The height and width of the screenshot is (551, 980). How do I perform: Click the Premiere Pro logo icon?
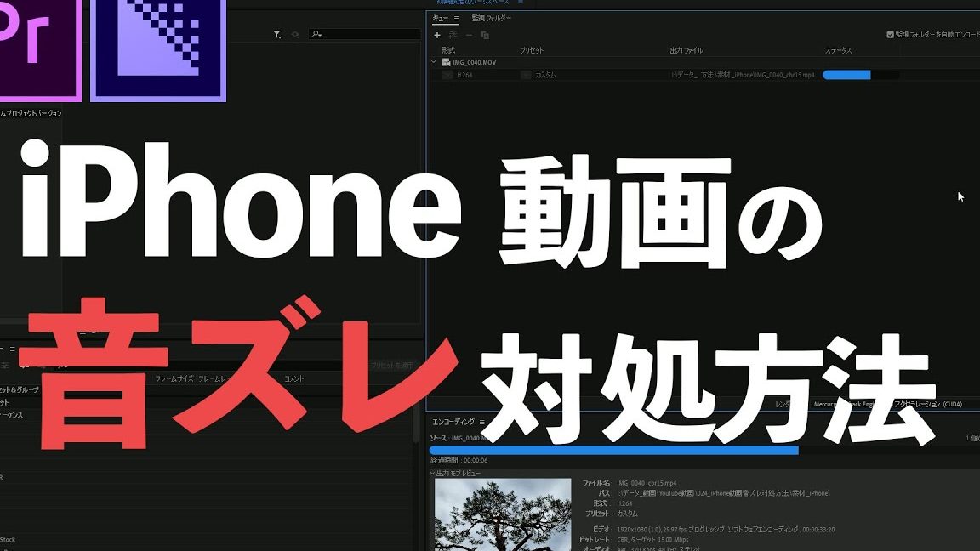[x=39, y=48]
